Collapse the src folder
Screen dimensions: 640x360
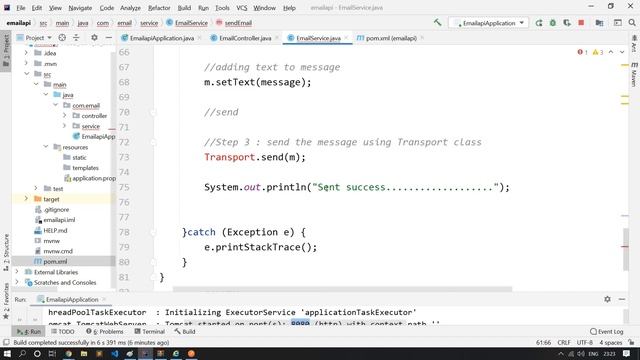pyautogui.click(x=26, y=74)
